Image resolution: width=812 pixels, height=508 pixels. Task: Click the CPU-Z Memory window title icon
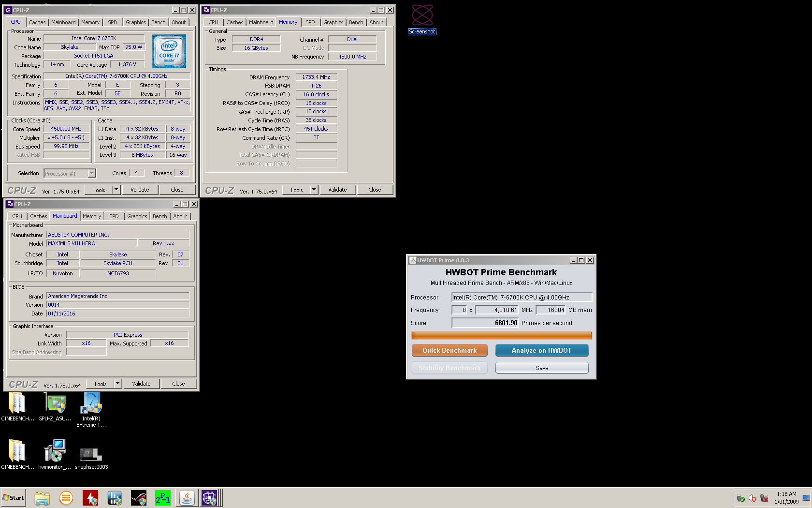pyautogui.click(x=205, y=10)
